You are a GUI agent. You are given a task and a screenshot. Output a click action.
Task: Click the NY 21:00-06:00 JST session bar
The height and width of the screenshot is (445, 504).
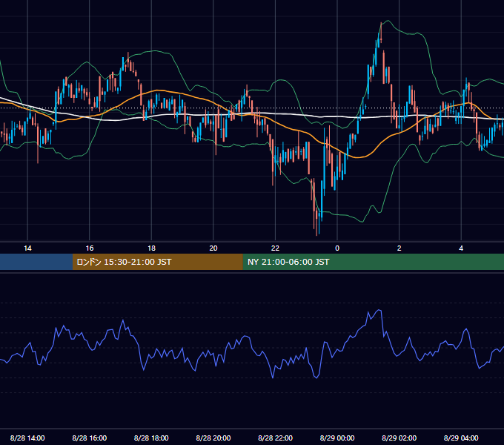click(x=373, y=262)
